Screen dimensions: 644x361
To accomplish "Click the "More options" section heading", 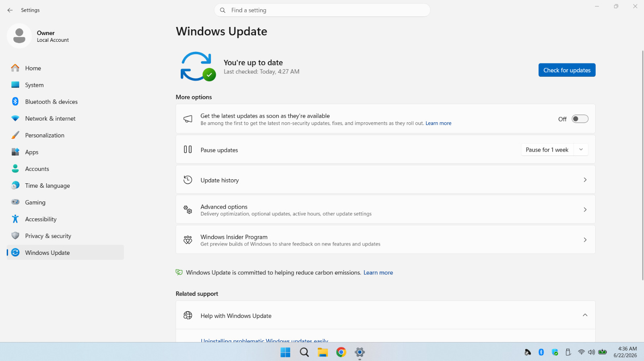I will click(194, 97).
